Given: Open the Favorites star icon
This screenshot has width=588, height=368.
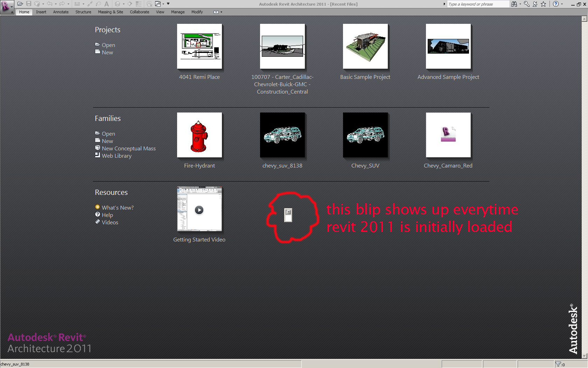Looking at the screenshot, I should (x=544, y=4).
